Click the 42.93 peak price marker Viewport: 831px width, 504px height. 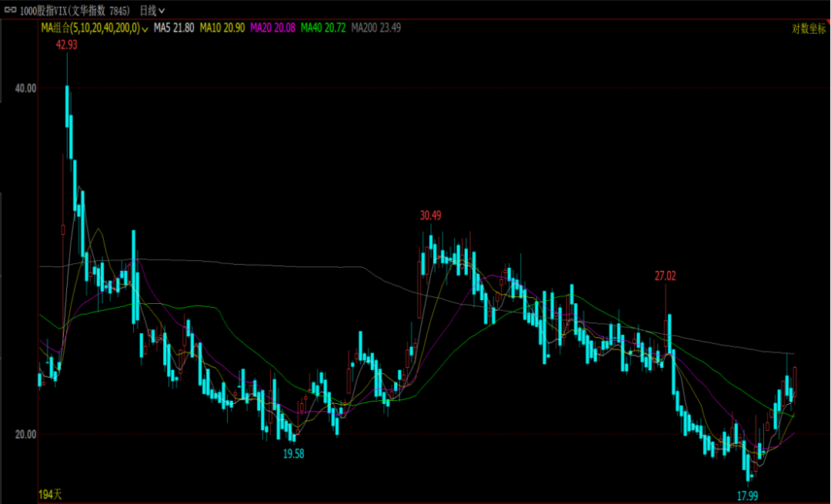(66, 45)
